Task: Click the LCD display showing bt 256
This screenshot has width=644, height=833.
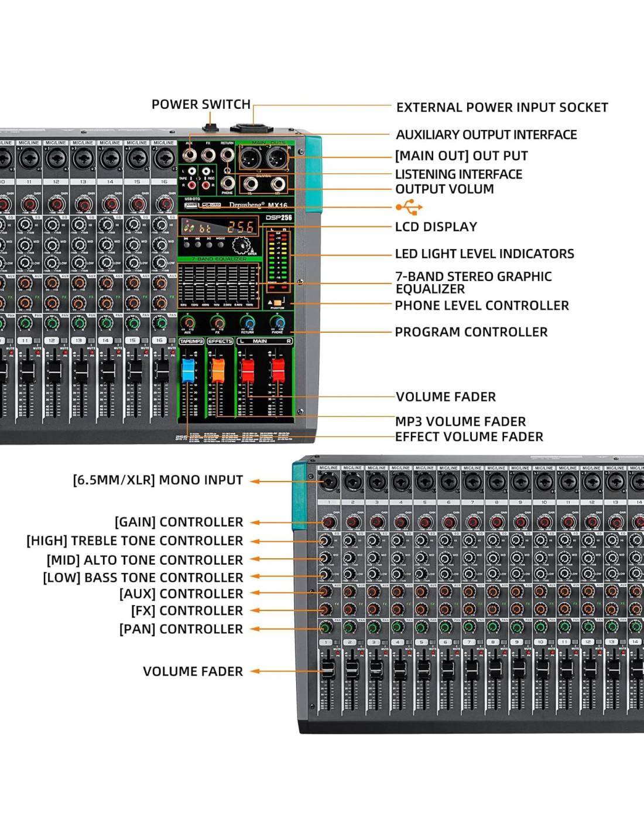Action: [x=220, y=227]
